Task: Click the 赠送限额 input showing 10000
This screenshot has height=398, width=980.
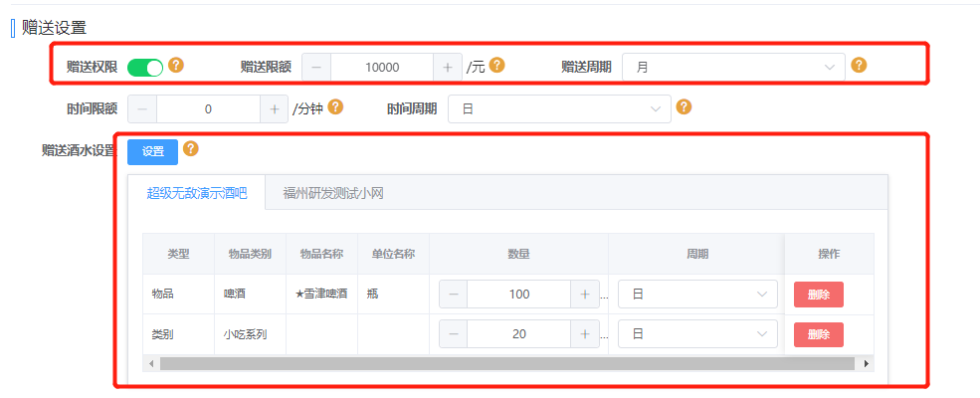Action: click(382, 68)
